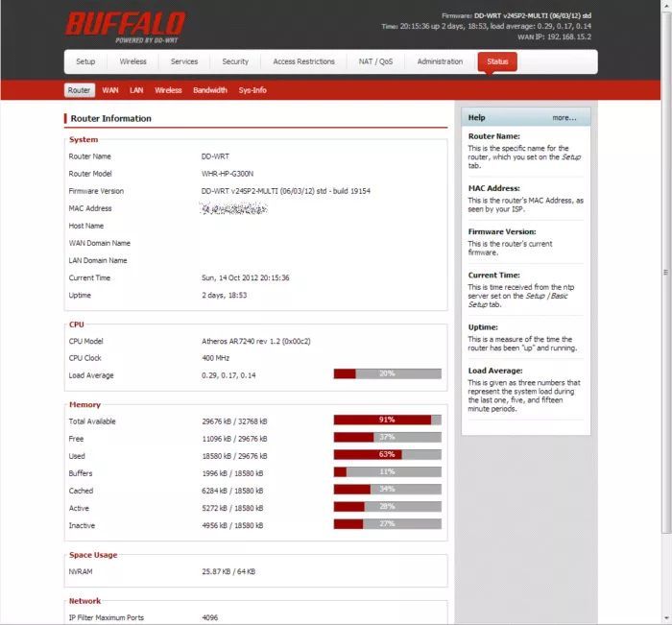
Task: Click the Buffalo logo
Action: click(x=125, y=27)
